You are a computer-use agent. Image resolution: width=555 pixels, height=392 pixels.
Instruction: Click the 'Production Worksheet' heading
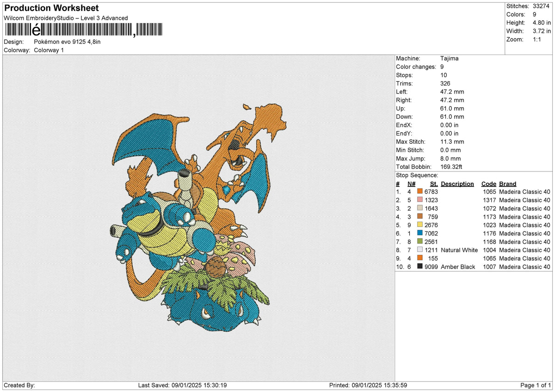pyautogui.click(x=51, y=8)
